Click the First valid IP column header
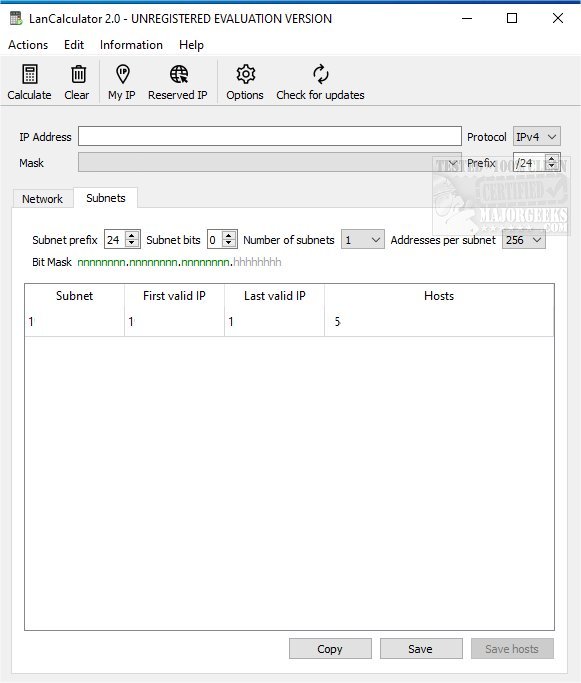 174,296
